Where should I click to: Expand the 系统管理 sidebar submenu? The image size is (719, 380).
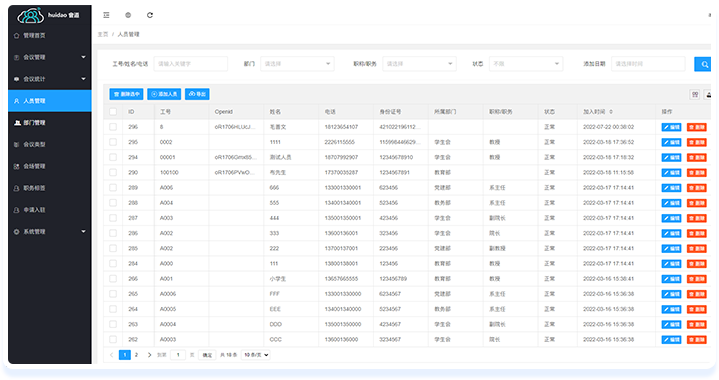tap(50, 232)
